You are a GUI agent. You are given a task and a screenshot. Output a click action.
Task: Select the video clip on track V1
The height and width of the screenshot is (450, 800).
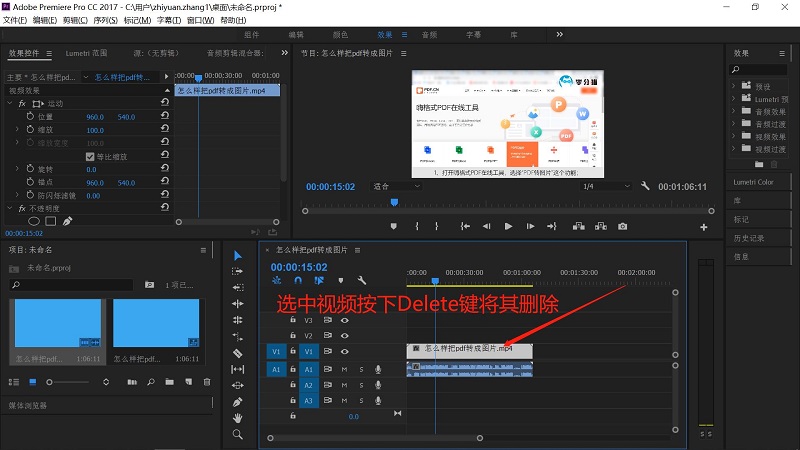pyautogui.click(x=469, y=351)
